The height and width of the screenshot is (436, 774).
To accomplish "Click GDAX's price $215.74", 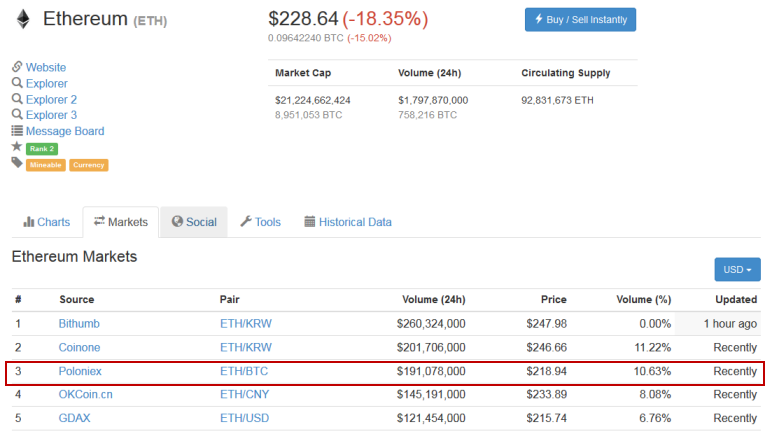I will (x=546, y=418).
